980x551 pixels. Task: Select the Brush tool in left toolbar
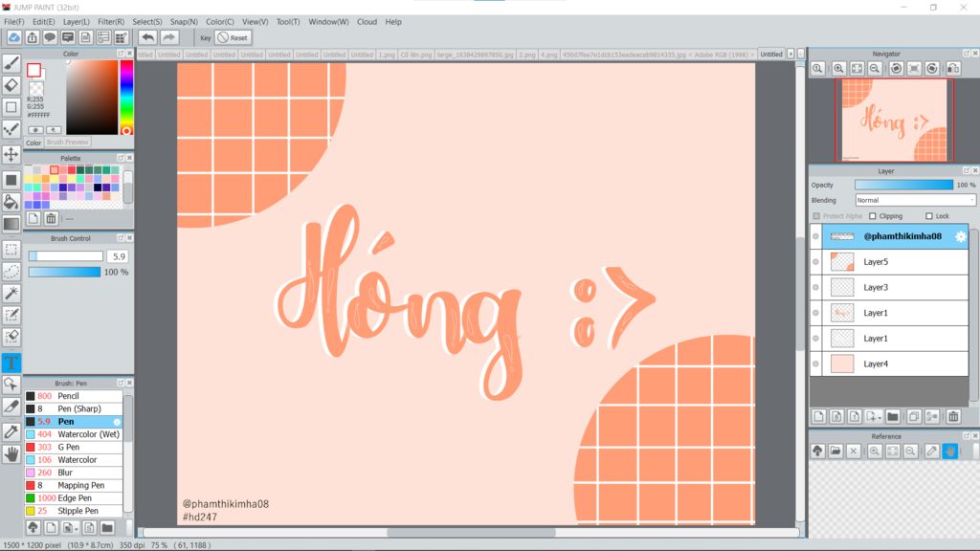click(x=11, y=63)
